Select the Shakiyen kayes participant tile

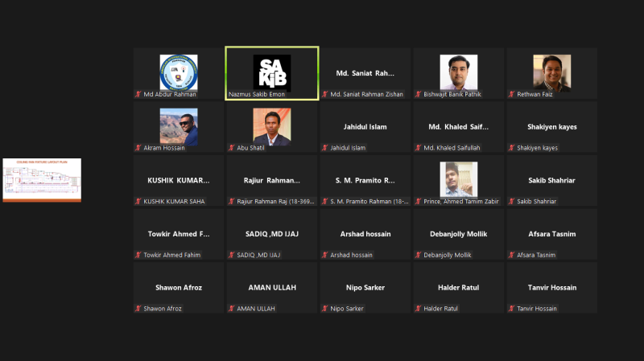552,127
